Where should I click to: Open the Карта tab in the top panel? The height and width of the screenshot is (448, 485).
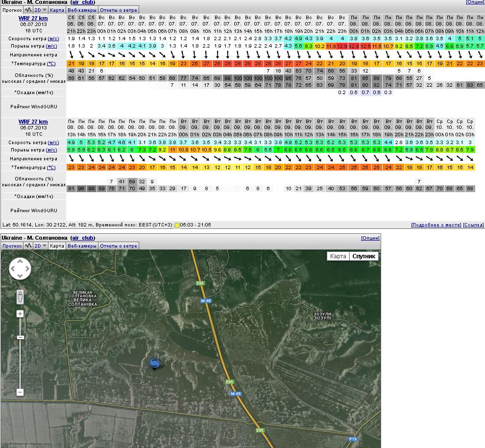click(x=57, y=10)
